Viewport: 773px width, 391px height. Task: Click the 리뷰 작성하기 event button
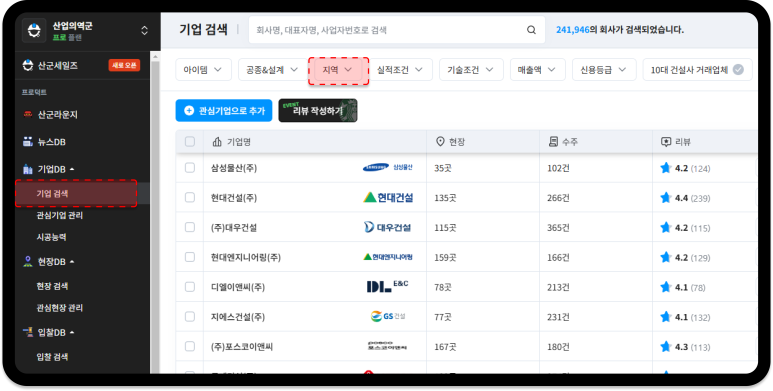point(318,110)
